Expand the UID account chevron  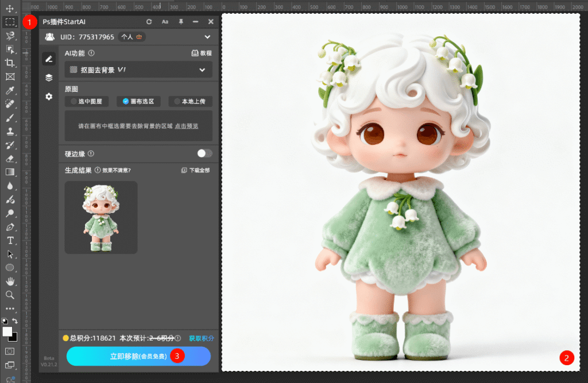207,37
